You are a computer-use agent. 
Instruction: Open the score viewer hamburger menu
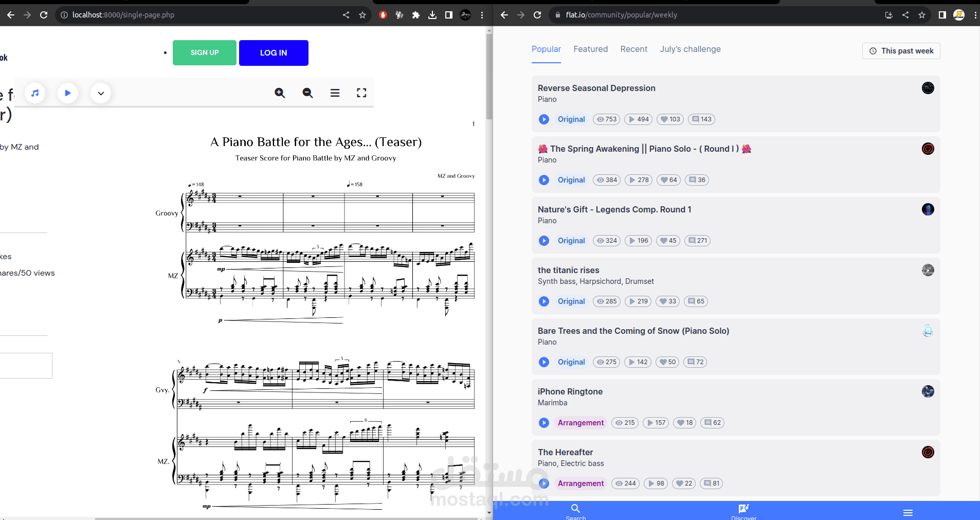tap(334, 93)
